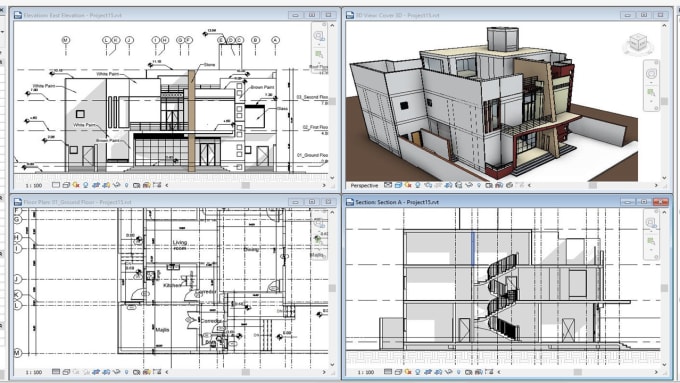Open the 1:100 scale list in East Elevation
The height and width of the screenshot is (383, 680).
click(x=34, y=186)
